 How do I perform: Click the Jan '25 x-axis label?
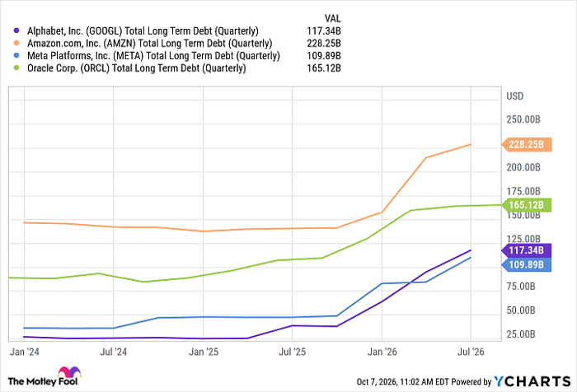[x=204, y=352]
